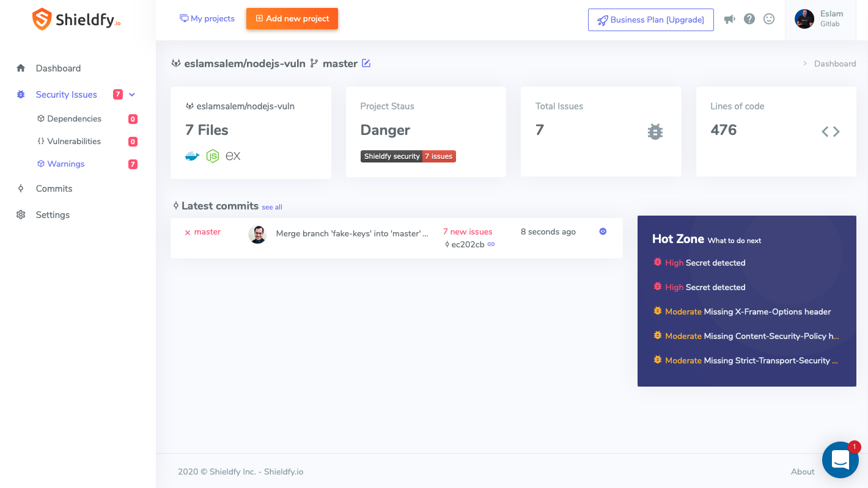Click the edit branch pencil icon
The height and width of the screenshot is (488, 868).
tap(366, 63)
